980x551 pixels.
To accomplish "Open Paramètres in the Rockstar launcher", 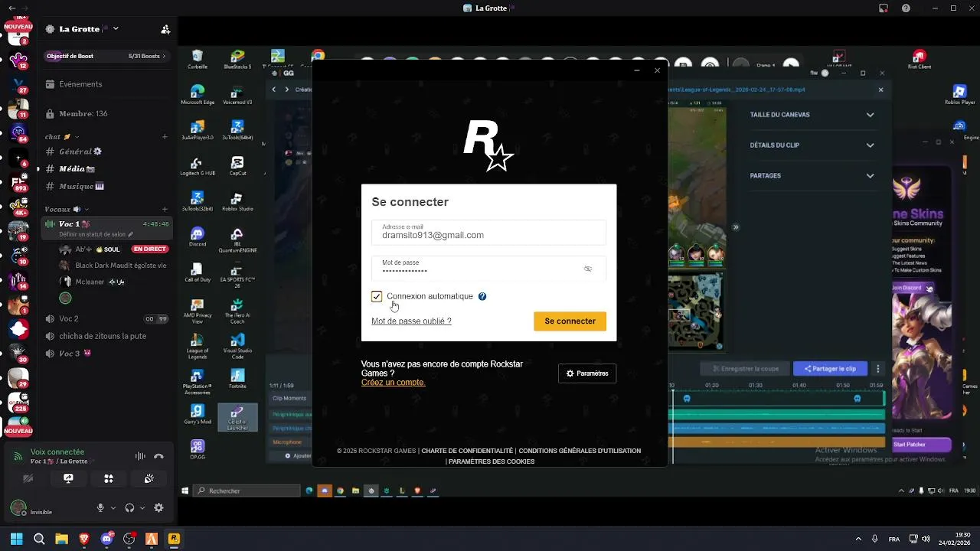I will click(587, 373).
